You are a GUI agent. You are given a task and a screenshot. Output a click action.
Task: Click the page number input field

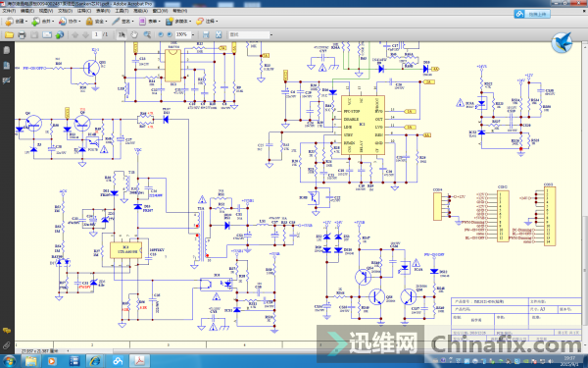point(96,34)
